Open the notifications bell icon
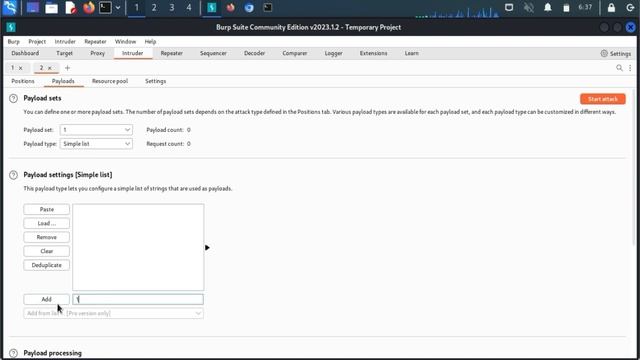 pyautogui.click(x=548, y=7)
